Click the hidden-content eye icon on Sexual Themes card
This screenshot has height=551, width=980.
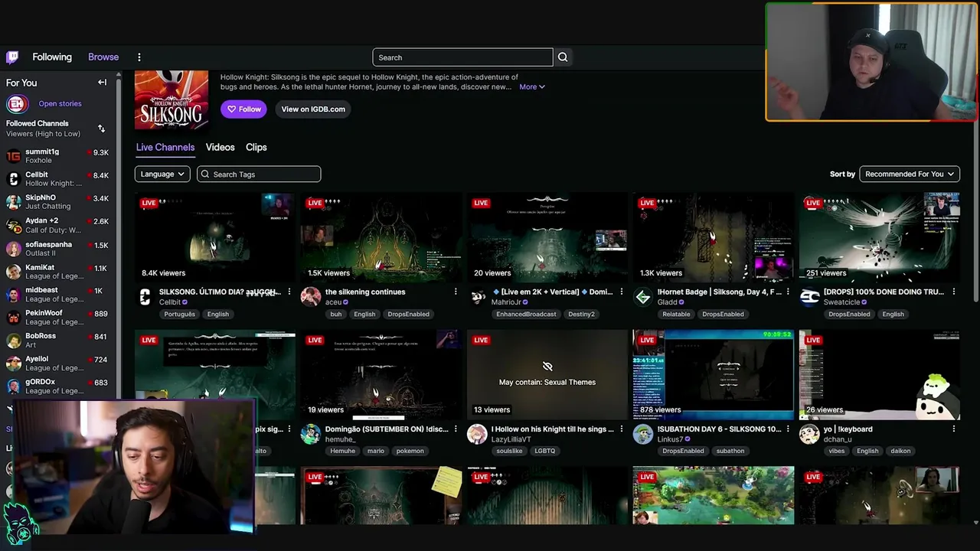tap(547, 367)
